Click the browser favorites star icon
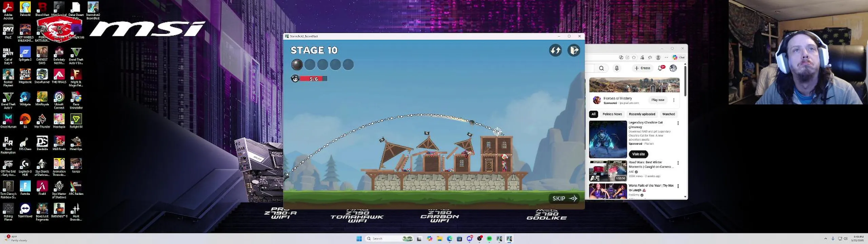Viewport: 868px width, 244px height. [x=634, y=57]
